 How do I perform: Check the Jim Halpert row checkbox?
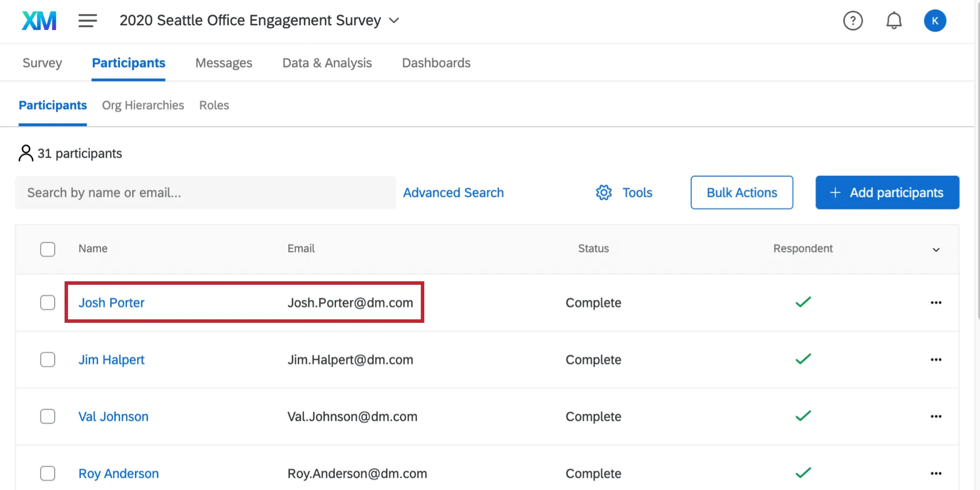(x=48, y=360)
